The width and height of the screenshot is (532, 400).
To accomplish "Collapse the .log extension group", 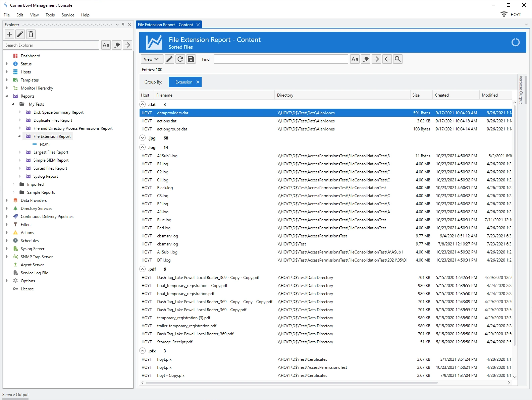I will point(143,148).
